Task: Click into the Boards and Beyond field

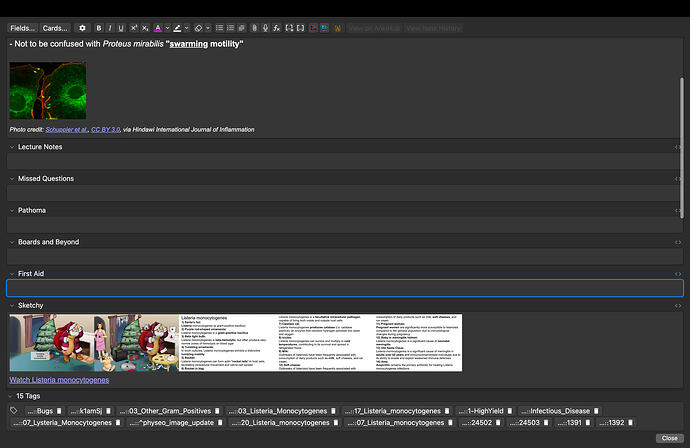Action: pos(345,257)
